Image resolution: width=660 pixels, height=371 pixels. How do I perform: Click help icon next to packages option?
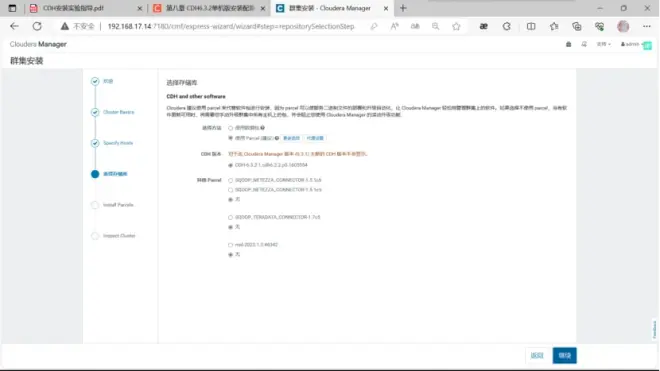pyautogui.click(x=263, y=128)
